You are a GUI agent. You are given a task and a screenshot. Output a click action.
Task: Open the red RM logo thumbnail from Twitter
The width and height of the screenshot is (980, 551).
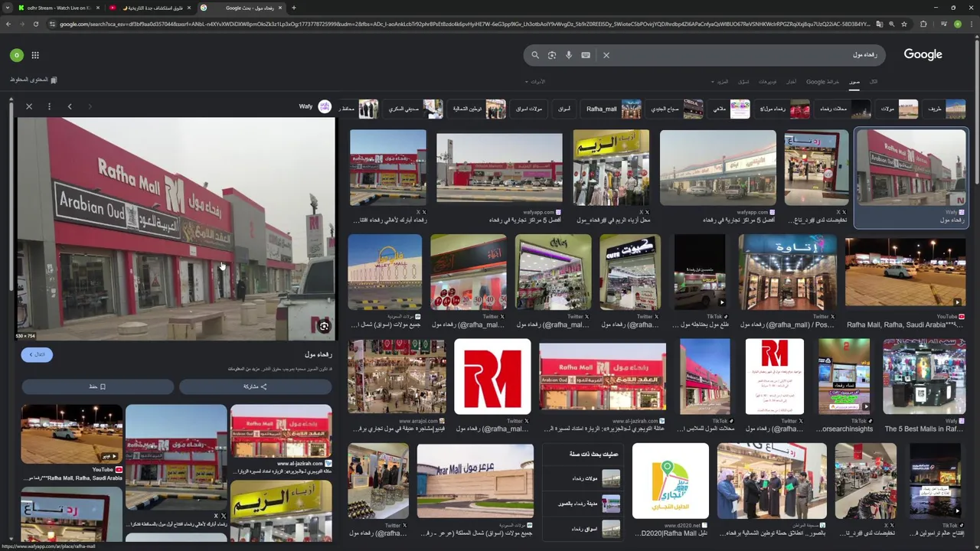[x=492, y=377]
